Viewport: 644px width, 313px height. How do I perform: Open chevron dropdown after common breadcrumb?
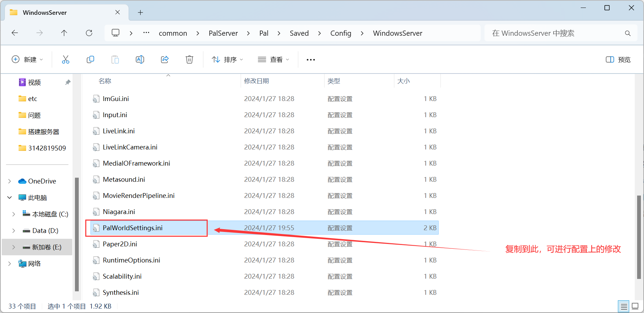coord(198,33)
